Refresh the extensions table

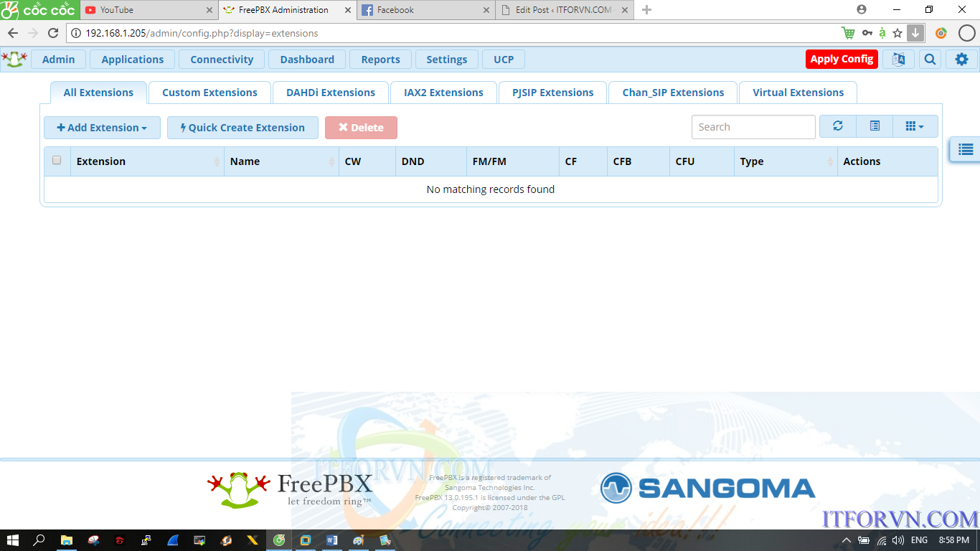837,126
